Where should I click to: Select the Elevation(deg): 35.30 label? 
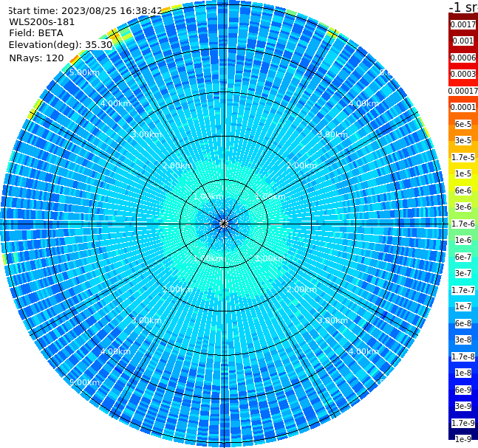pyautogui.click(x=61, y=45)
